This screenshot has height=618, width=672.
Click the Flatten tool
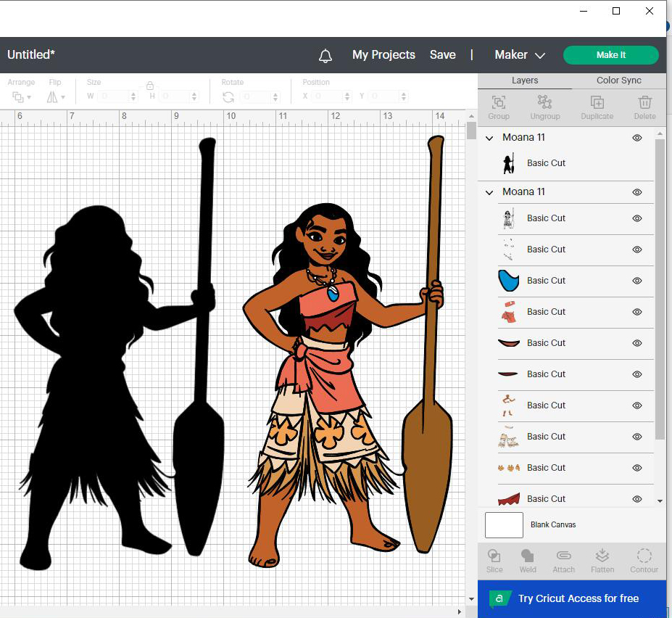click(602, 561)
